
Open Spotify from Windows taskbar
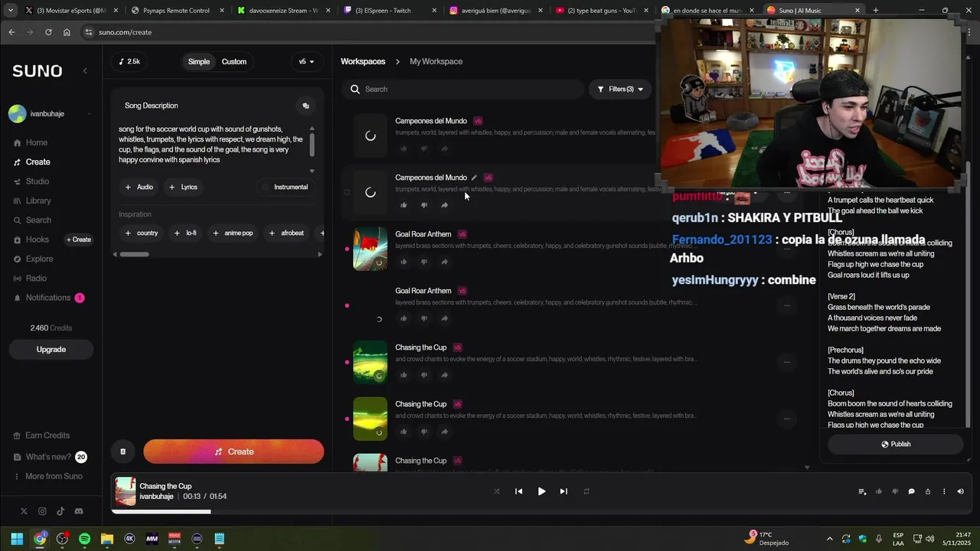point(84,539)
